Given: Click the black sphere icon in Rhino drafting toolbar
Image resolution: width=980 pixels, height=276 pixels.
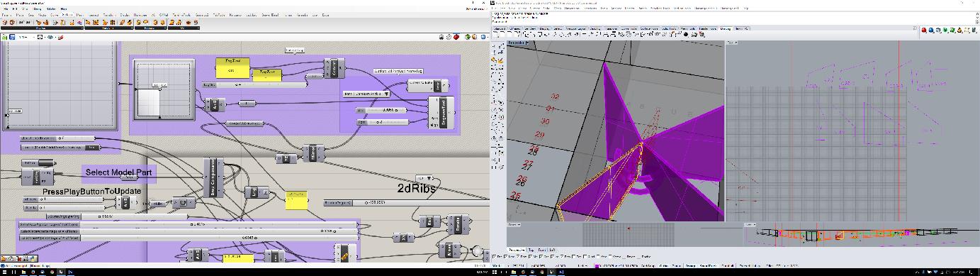Looking at the screenshot, I should click(x=686, y=34).
